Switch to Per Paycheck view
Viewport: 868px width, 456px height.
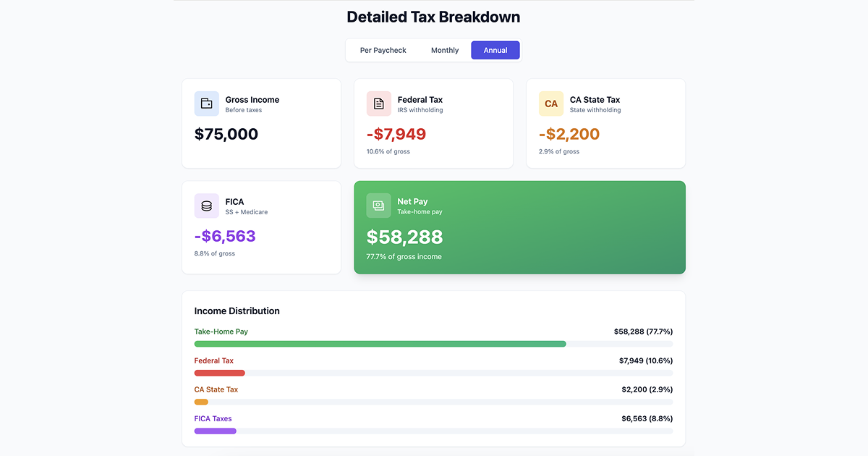tap(383, 50)
